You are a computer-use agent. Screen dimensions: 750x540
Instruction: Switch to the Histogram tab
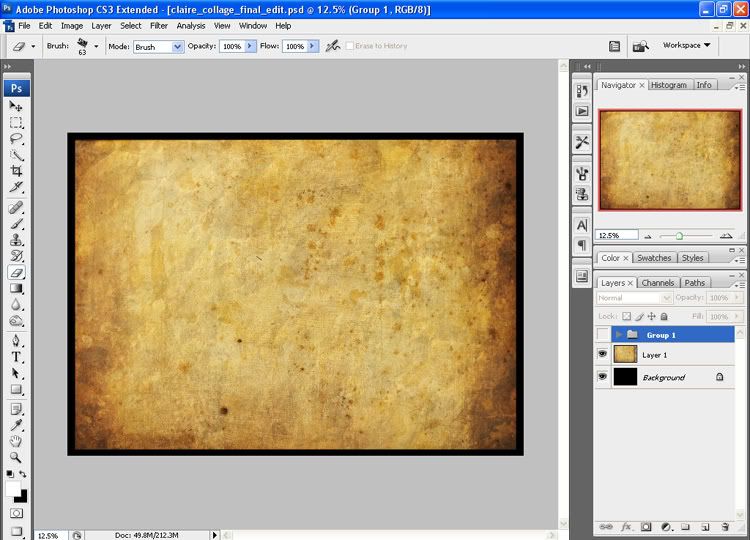pyautogui.click(x=668, y=85)
